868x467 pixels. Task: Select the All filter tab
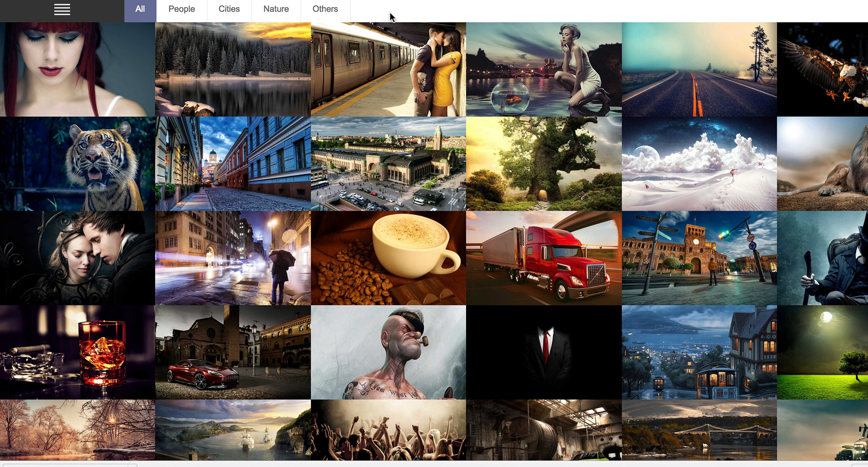(x=140, y=11)
